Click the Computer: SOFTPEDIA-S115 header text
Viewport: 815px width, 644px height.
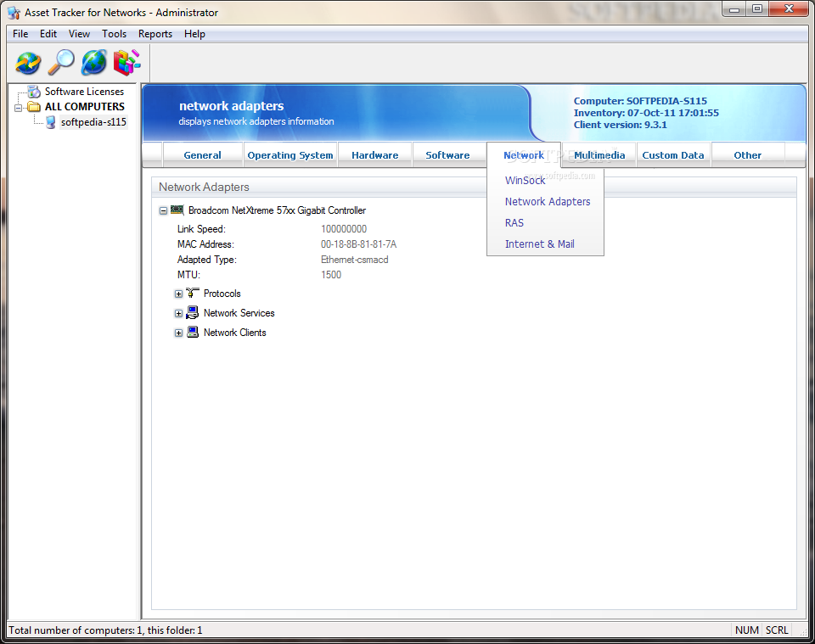[x=640, y=101]
